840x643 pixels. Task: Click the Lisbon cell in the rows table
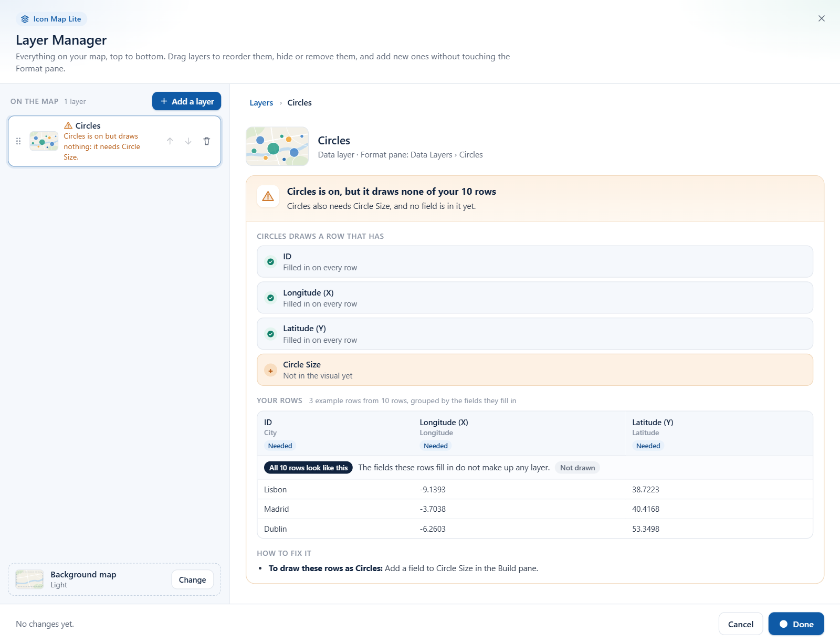pos(276,490)
